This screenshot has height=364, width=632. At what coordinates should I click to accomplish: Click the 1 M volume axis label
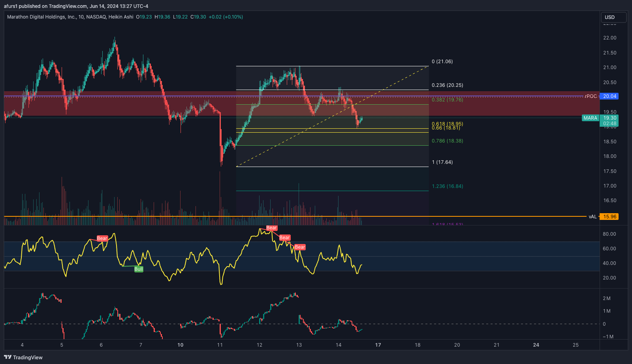607,311
